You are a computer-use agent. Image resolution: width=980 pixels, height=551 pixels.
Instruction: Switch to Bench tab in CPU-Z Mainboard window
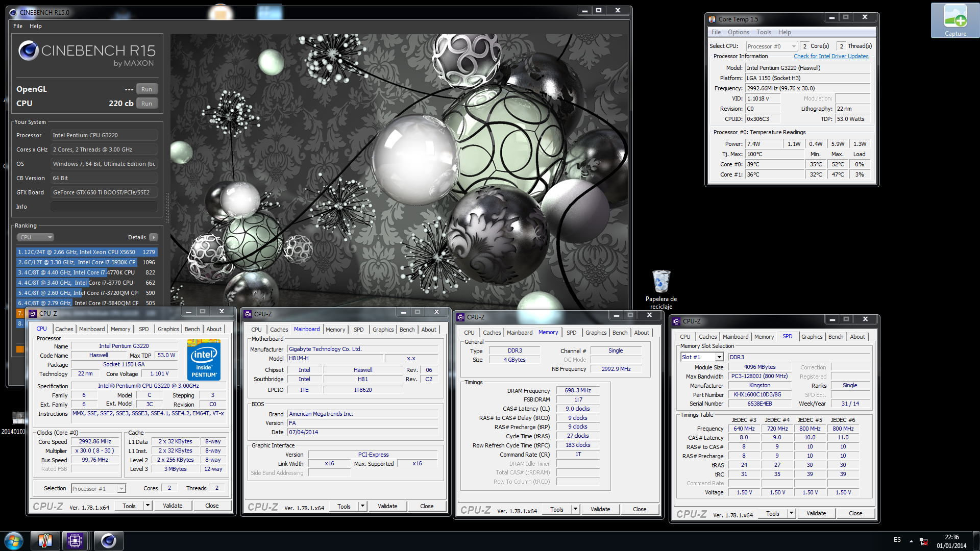click(x=407, y=330)
